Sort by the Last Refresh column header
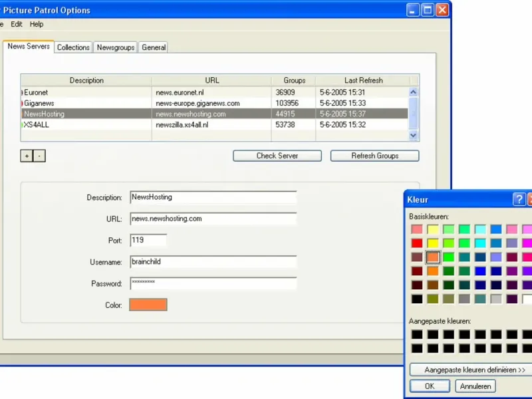 [363, 80]
